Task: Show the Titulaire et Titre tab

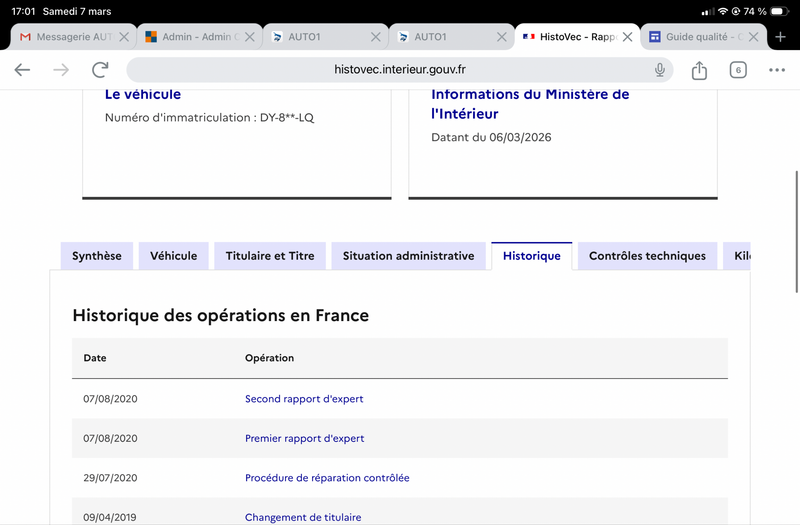Action: 270,256
